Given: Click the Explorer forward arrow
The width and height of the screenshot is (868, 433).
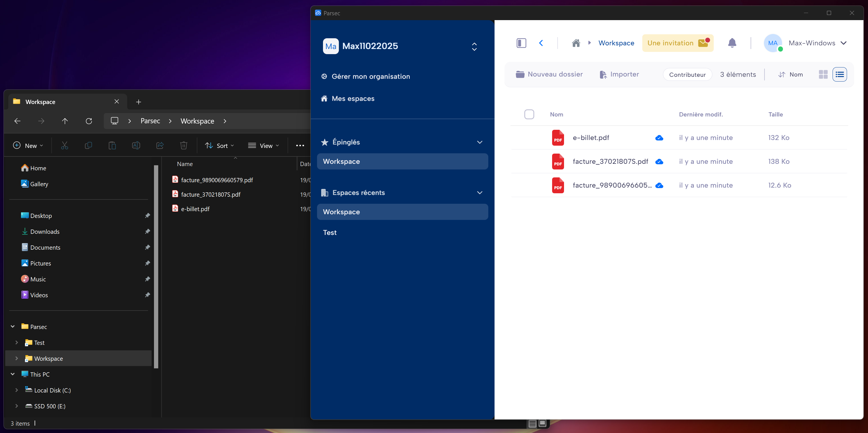Looking at the screenshot, I should tap(41, 121).
